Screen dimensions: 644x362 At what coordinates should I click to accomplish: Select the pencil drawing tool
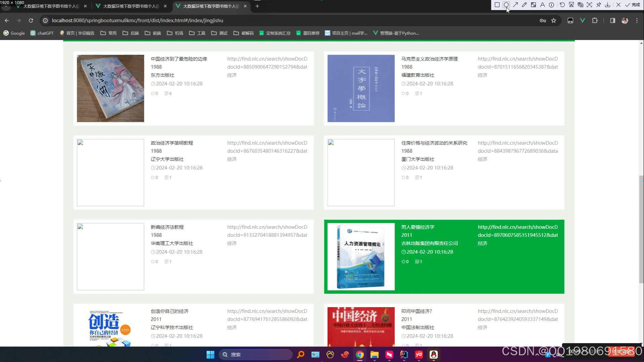click(x=524, y=5)
